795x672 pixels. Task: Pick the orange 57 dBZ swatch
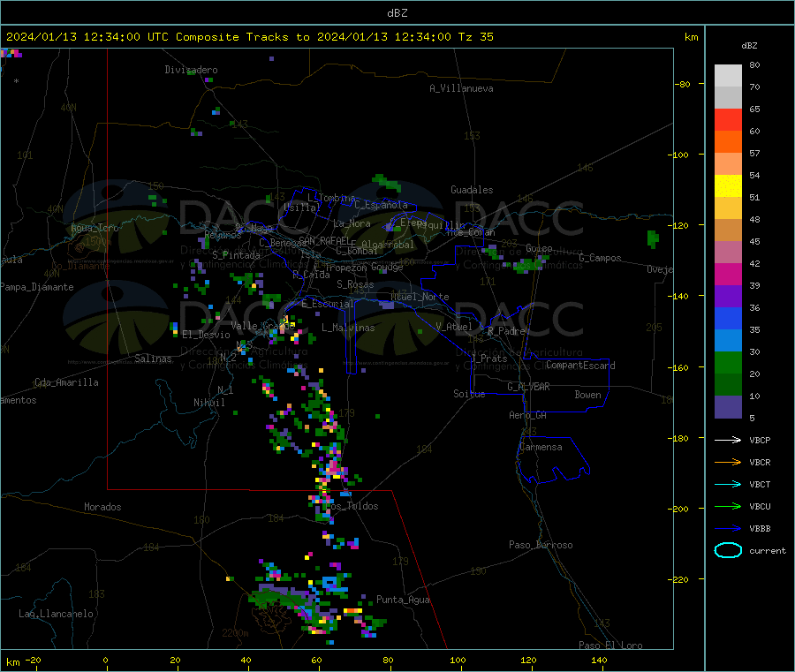pyautogui.click(x=728, y=142)
